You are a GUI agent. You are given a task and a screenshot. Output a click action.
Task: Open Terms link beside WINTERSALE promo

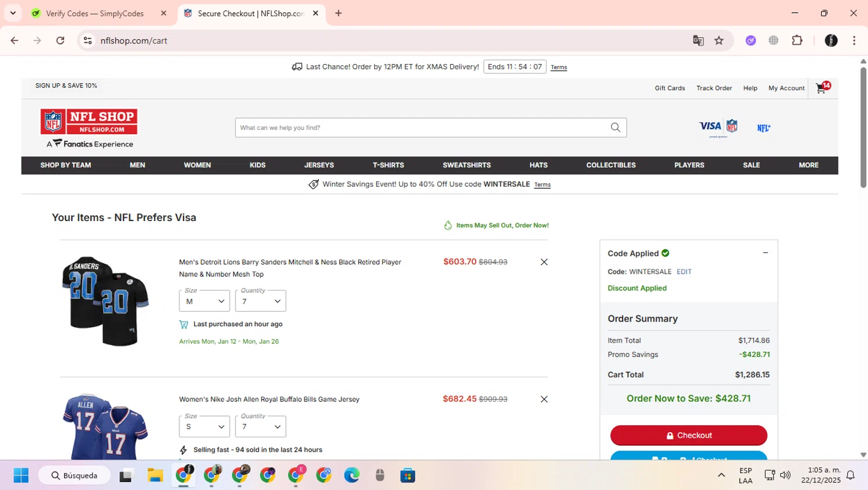point(542,185)
